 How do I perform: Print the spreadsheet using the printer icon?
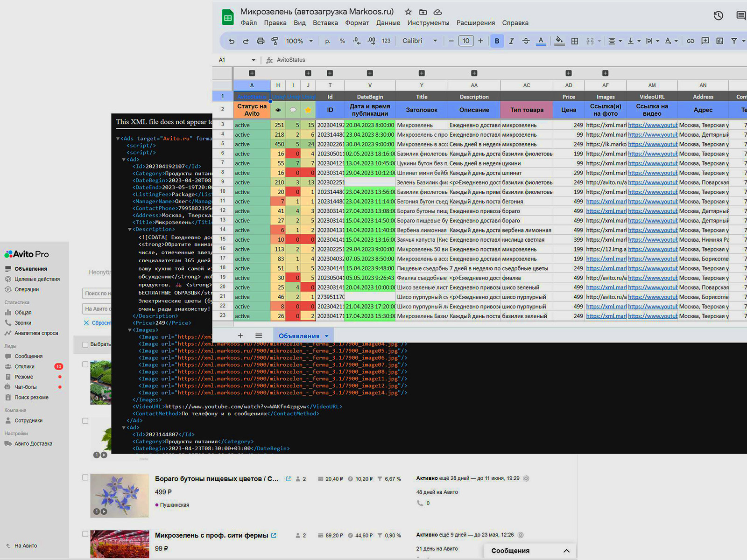(x=261, y=41)
